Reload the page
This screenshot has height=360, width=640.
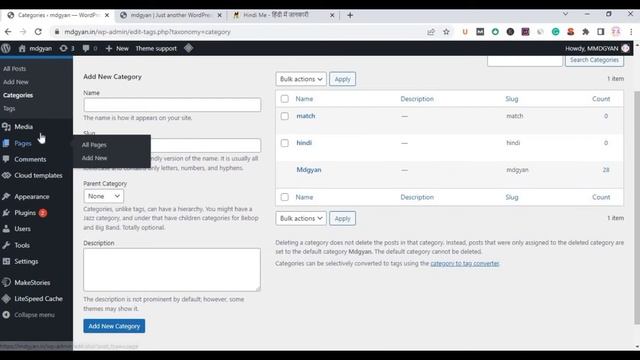(38, 32)
